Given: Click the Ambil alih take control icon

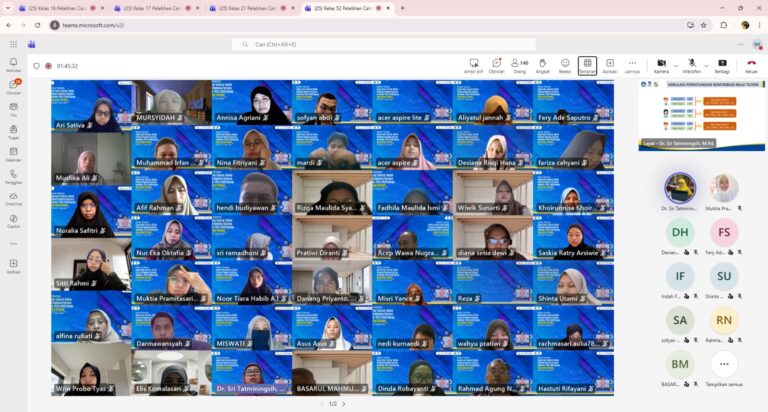Looking at the screenshot, I should [474, 65].
